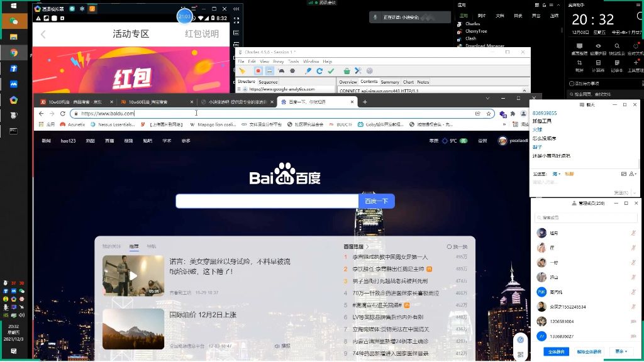Collapse the desktop app organizer with the chevron
This screenshot has width=644, height=362.
pyautogui.click(x=558, y=5)
